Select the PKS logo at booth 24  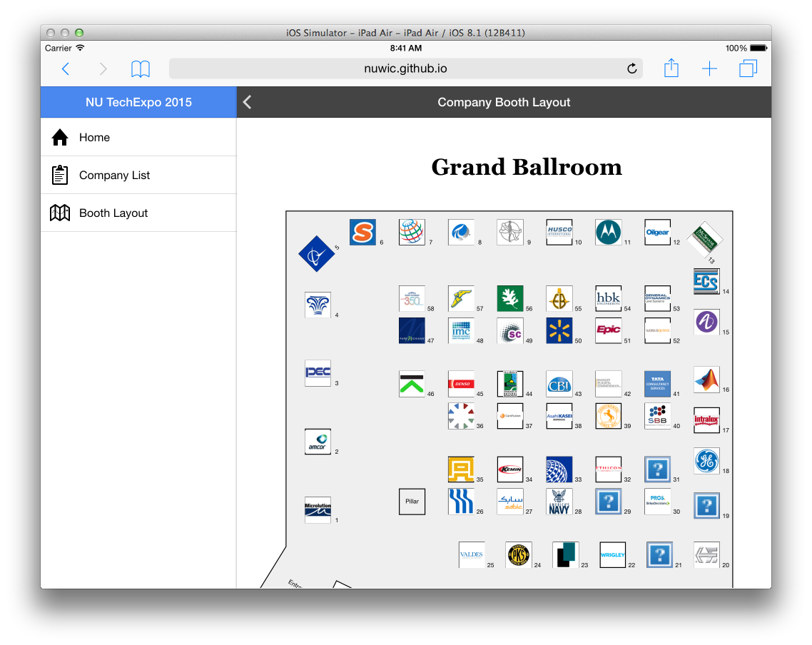[x=519, y=554]
